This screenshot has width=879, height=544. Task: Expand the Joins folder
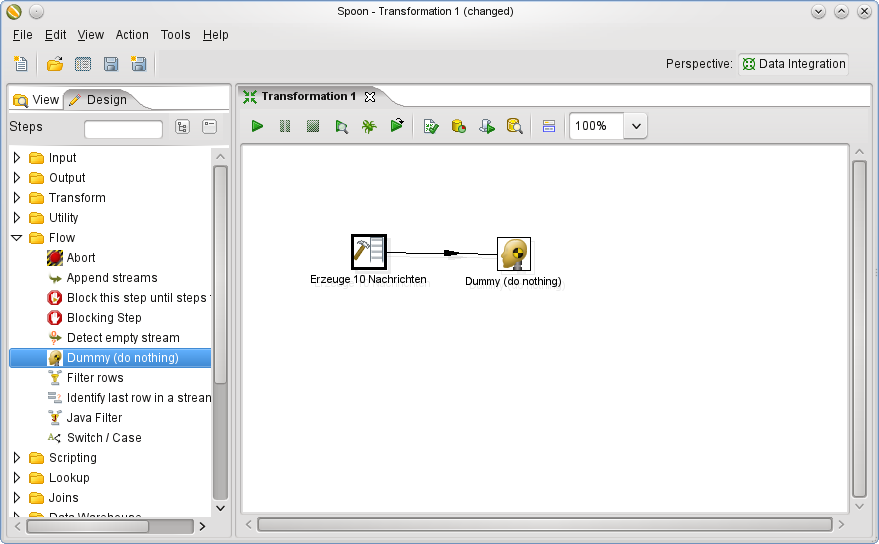point(17,497)
